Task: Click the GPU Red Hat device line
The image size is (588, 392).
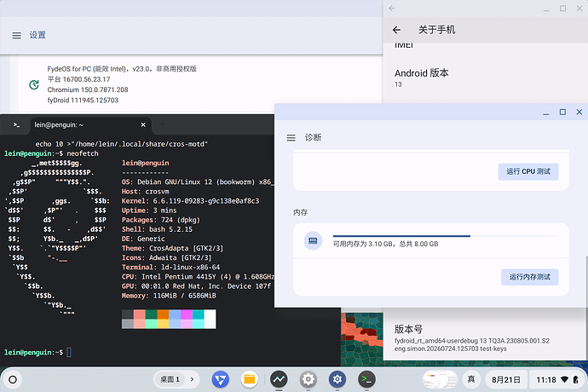Action: pyautogui.click(x=196, y=286)
